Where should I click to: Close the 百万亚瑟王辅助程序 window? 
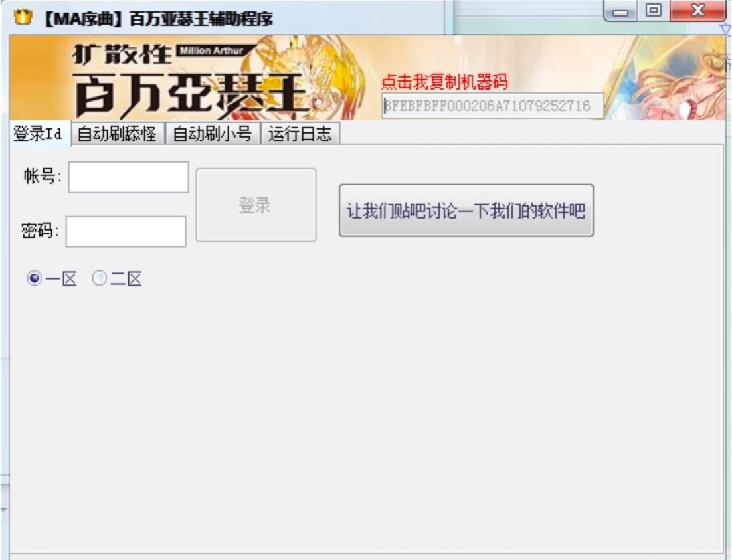(x=697, y=10)
